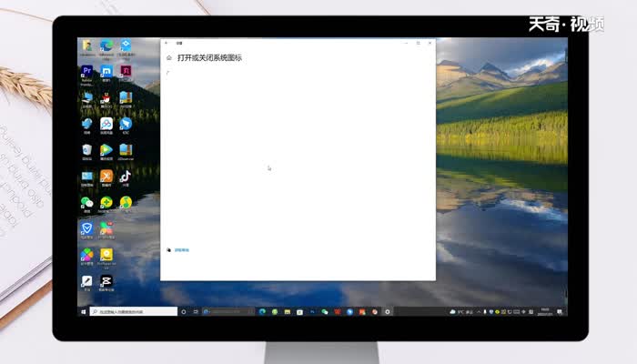Open Cortana circle on taskbar
Image resolution: width=637 pixels, height=364 pixels.
point(184,311)
